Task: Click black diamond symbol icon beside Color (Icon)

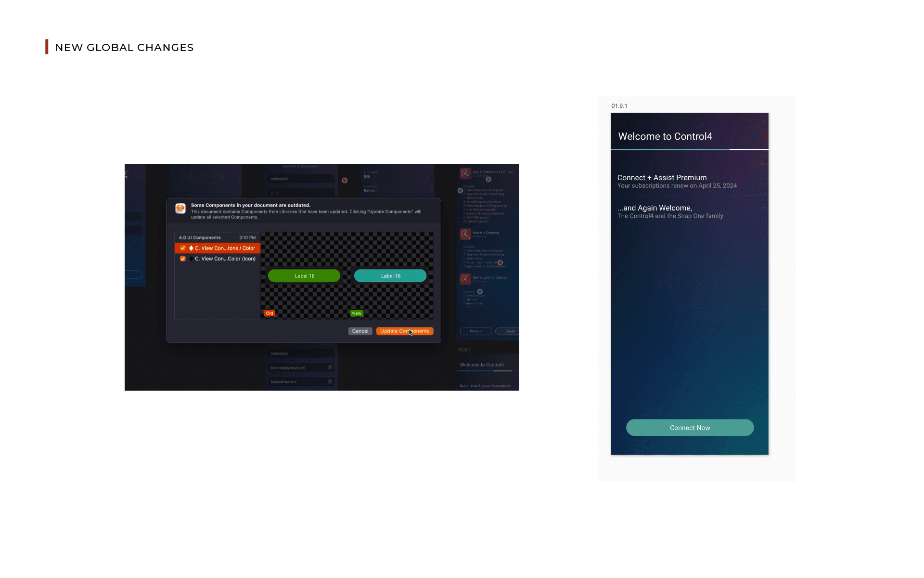Action: click(x=191, y=259)
